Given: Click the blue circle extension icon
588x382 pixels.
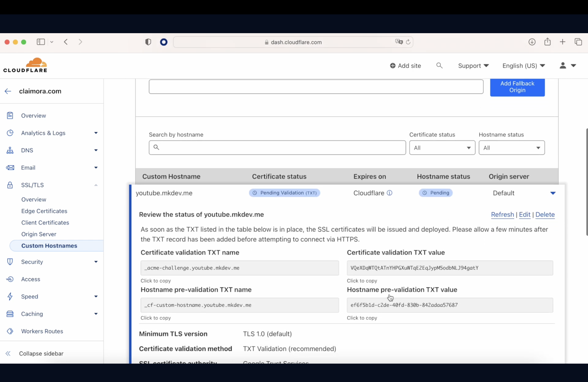Looking at the screenshot, I should [x=164, y=42].
